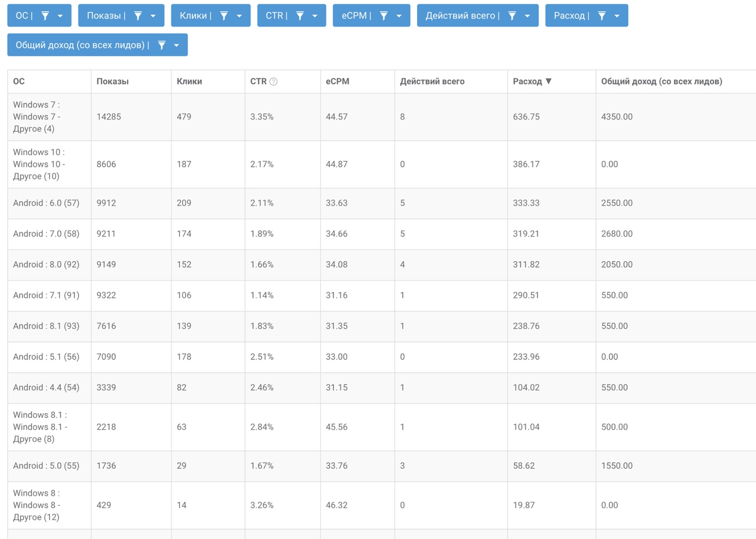Click CTR value 3.35%
Viewport: 756px width, 539px height.
(x=262, y=116)
